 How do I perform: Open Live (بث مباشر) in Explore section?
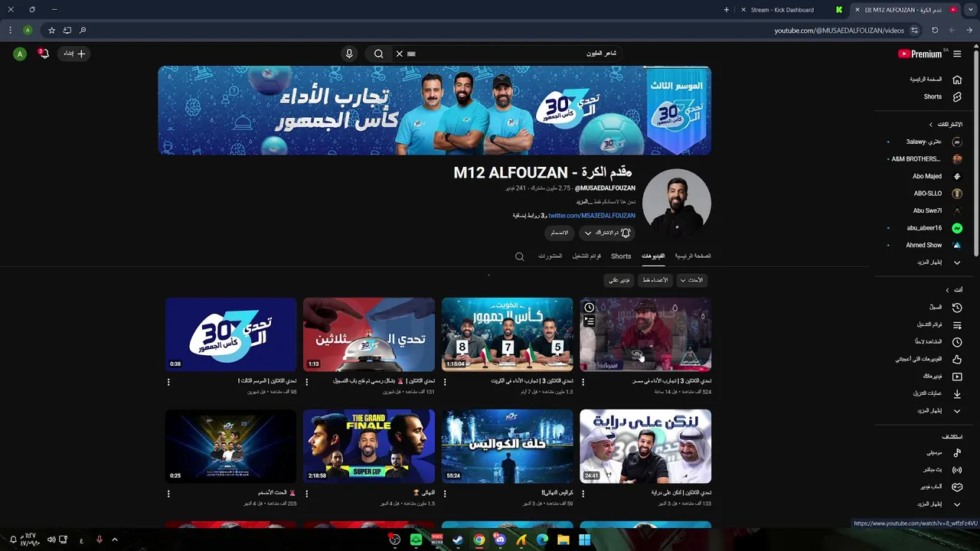pos(943,470)
